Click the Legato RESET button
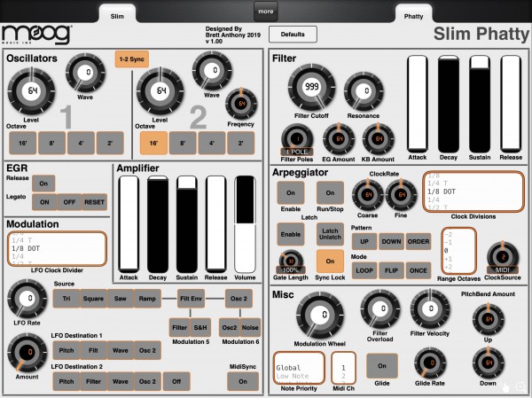This screenshot has width=532, height=398. [x=95, y=202]
